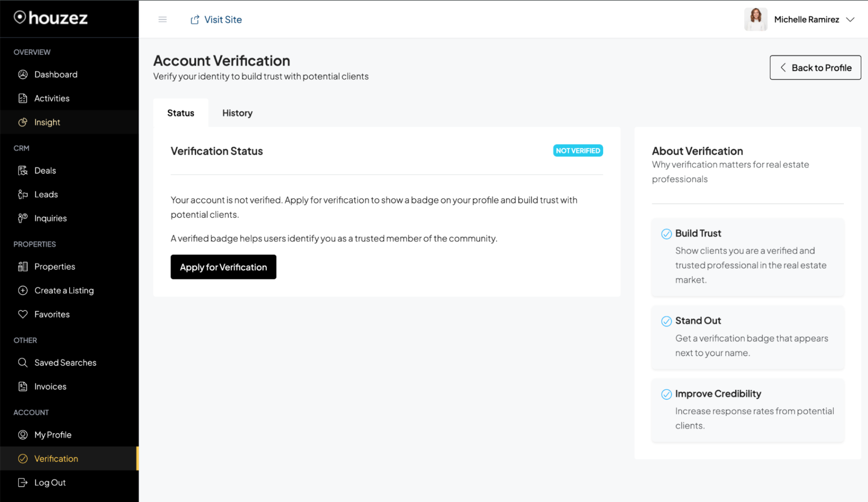Go Back to Profile

coord(815,68)
